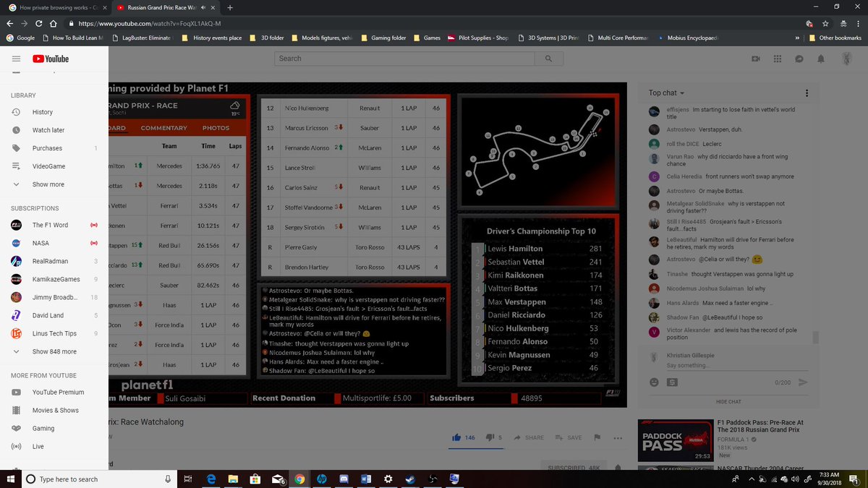Open the Gaming folder bookmark

click(x=383, y=38)
